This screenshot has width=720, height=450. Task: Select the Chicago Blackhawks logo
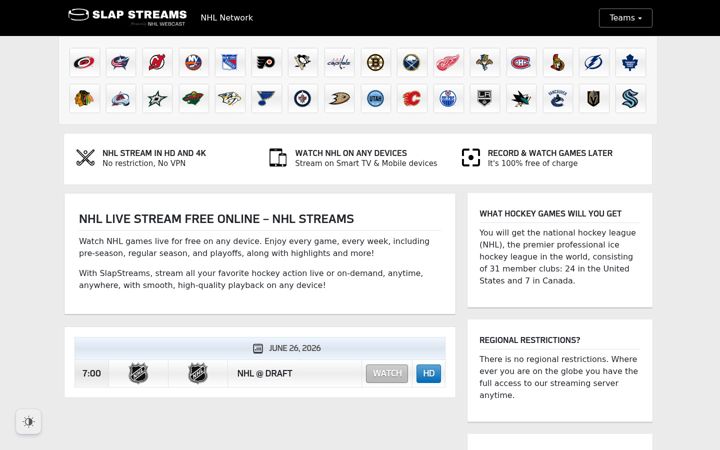pyautogui.click(x=84, y=98)
